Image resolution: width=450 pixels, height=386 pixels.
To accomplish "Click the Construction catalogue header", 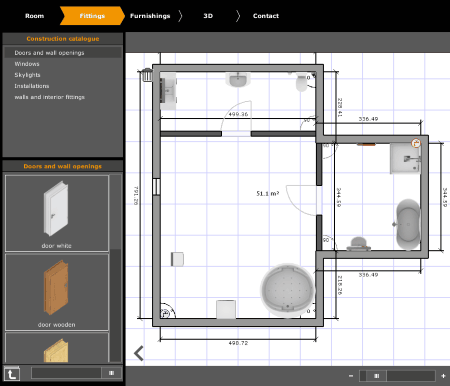I will [63, 39].
